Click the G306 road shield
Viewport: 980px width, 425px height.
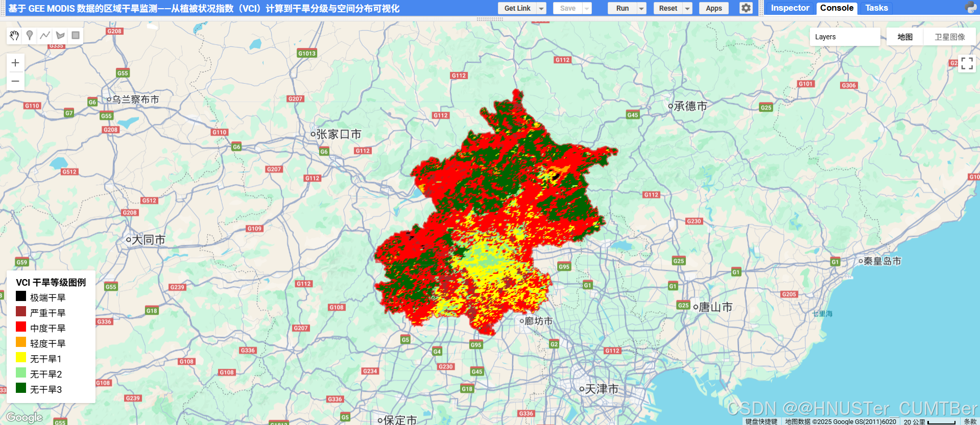coord(849,85)
